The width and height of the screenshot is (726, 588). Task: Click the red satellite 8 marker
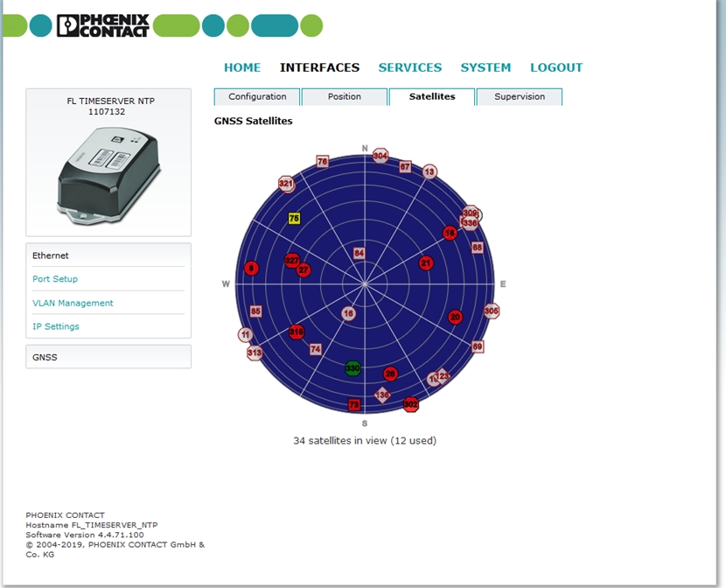[252, 268]
